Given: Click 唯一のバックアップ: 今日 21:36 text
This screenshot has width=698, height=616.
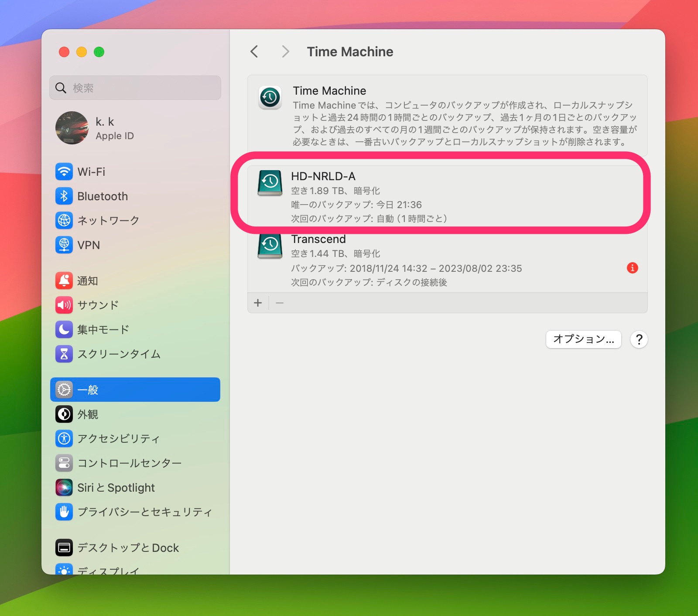Looking at the screenshot, I should pos(356,205).
